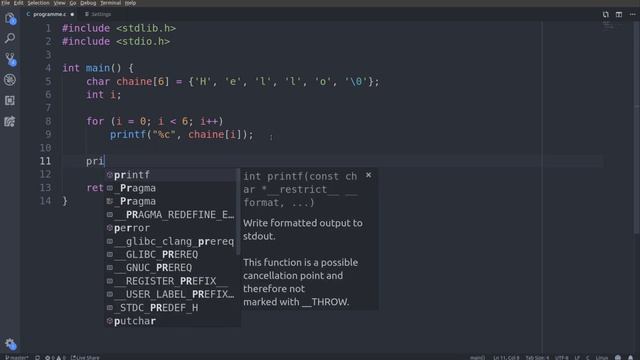Viewport: 640px width, 360px height.
Task: Select the _STDC_PREDEF_H suggestion
Action: [170, 307]
